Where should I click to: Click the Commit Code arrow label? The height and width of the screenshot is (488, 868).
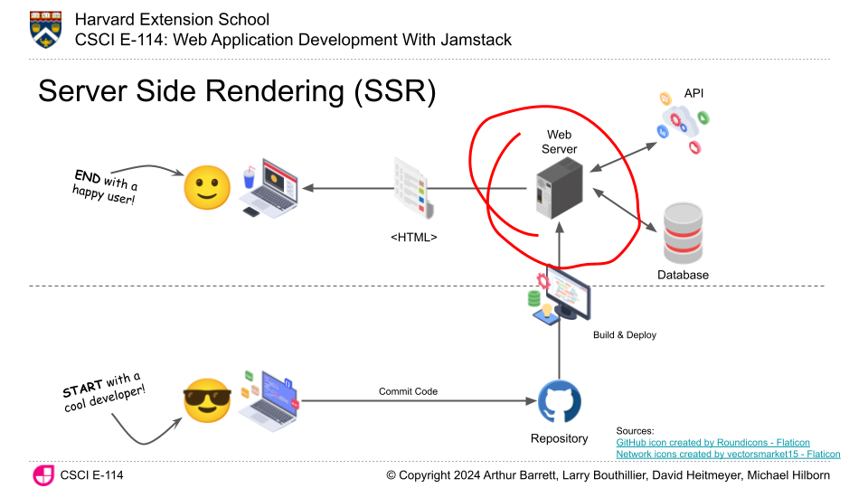click(x=408, y=391)
